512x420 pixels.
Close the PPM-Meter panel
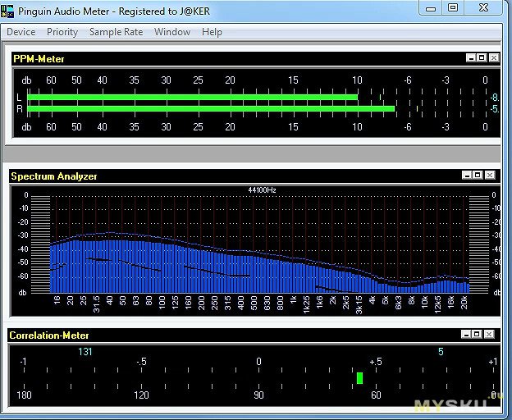click(493, 58)
